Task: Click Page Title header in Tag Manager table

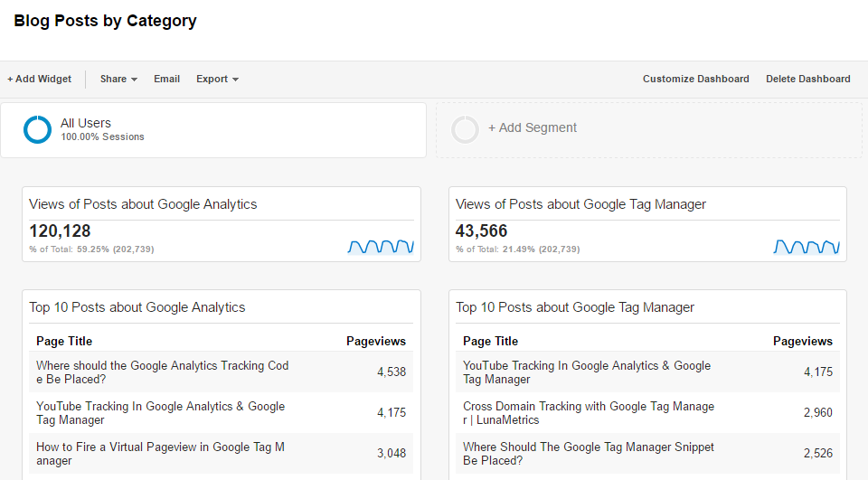Action: tap(490, 341)
